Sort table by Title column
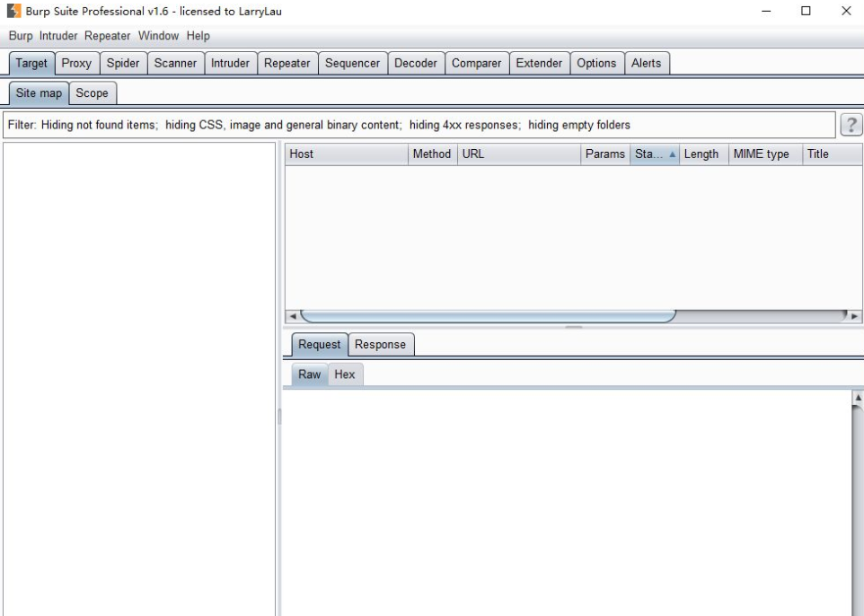 [x=832, y=154]
